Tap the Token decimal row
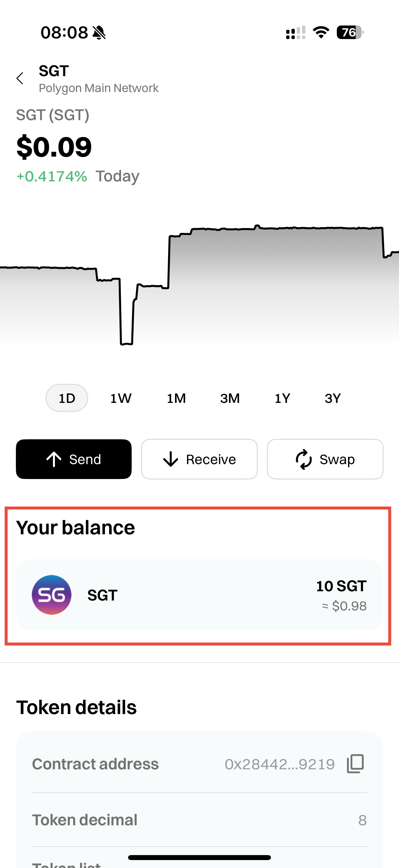The height and width of the screenshot is (868, 399). 199,820
